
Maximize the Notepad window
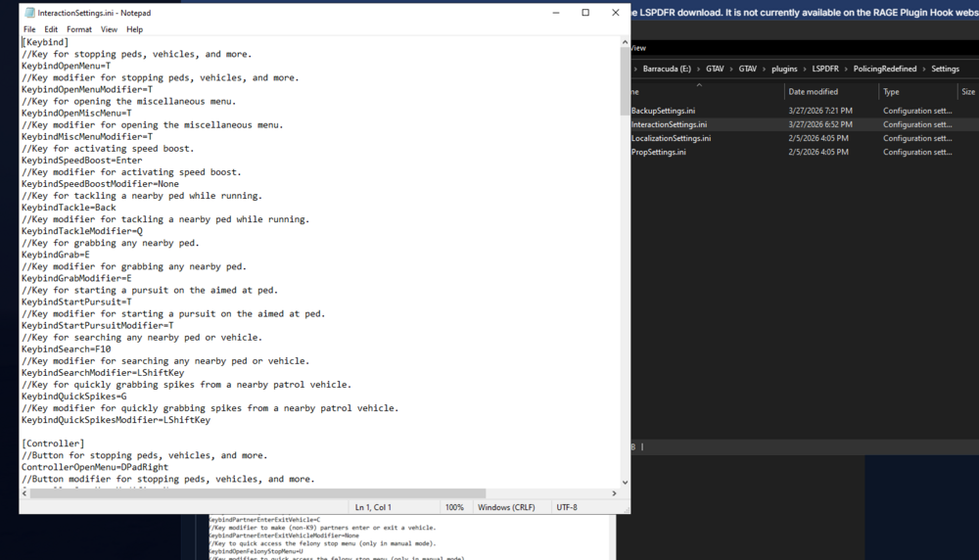585,13
